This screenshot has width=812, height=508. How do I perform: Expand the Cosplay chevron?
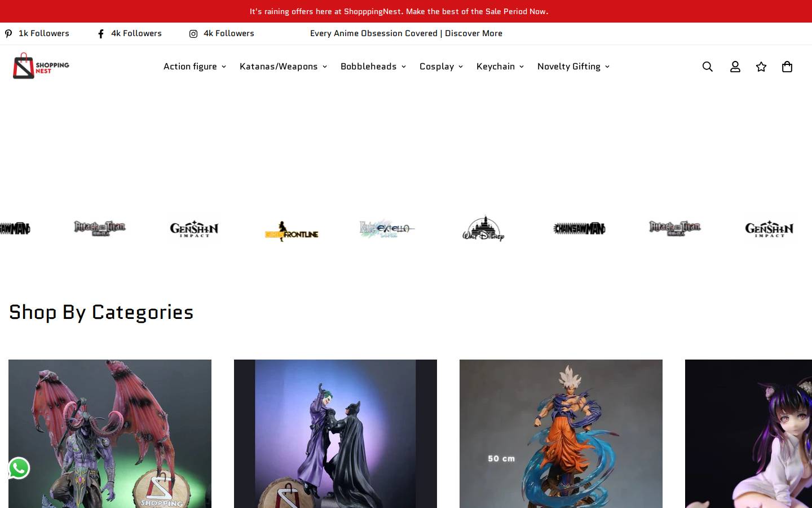[460, 67]
